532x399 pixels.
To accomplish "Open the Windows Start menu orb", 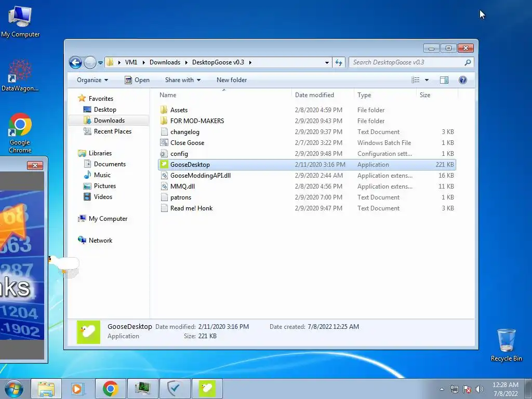I will point(14,389).
